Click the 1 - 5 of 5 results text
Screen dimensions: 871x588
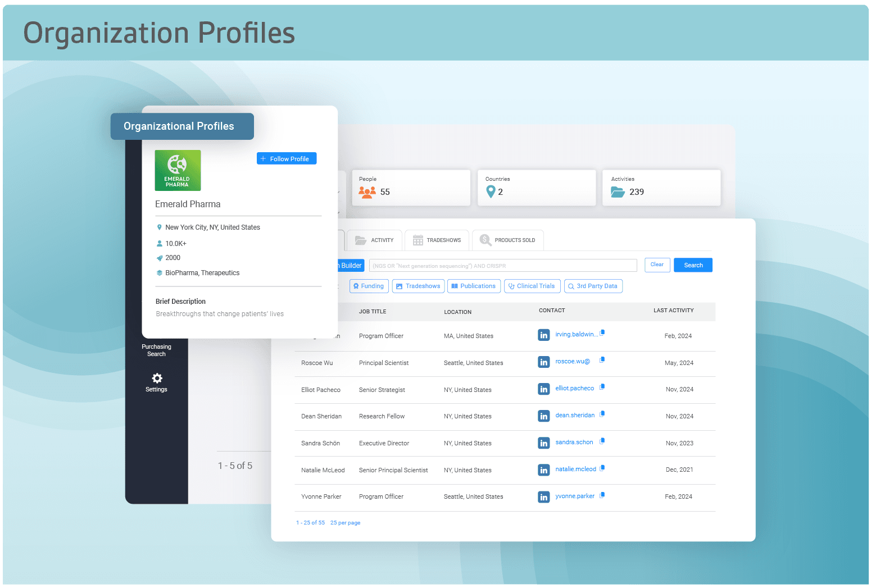pyautogui.click(x=235, y=466)
